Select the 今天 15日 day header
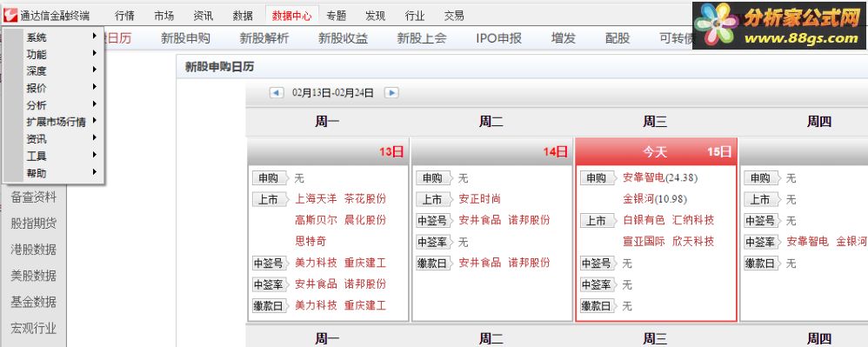Image resolution: width=868 pixels, height=347 pixels. (x=656, y=151)
